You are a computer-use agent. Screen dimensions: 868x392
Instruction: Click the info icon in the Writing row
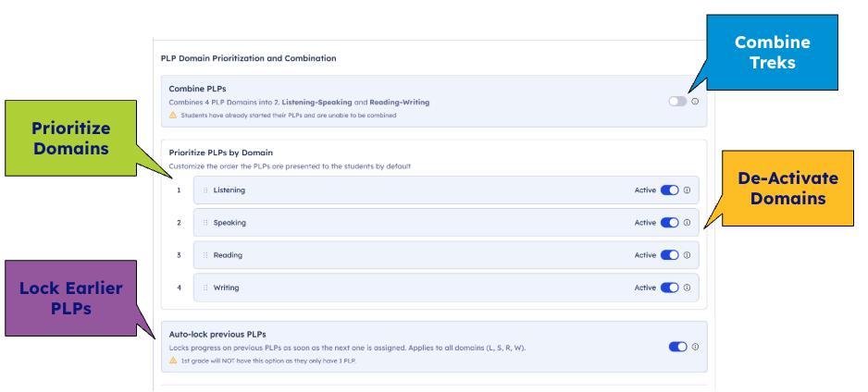(x=687, y=288)
